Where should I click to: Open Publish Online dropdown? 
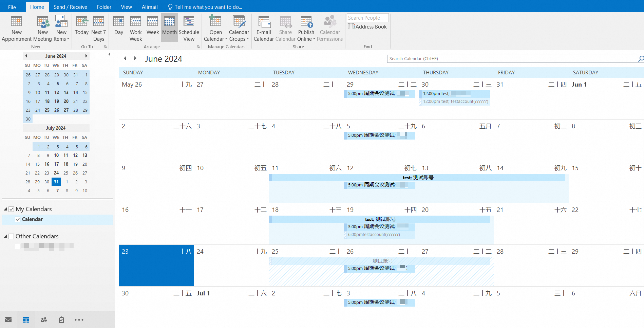click(306, 29)
